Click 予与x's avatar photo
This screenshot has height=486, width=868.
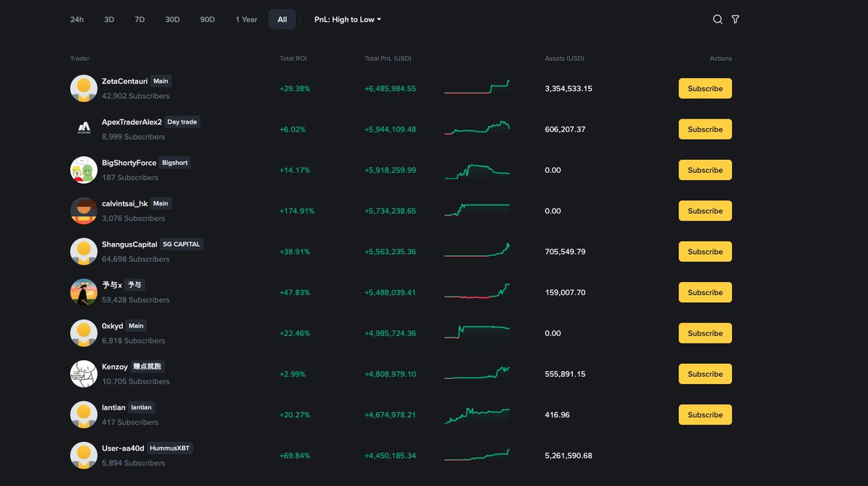(x=83, y=292)
